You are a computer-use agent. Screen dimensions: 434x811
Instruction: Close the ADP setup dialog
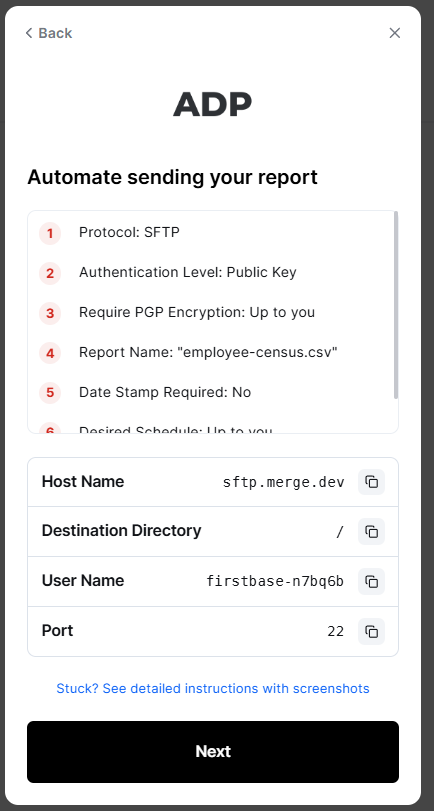395,33
